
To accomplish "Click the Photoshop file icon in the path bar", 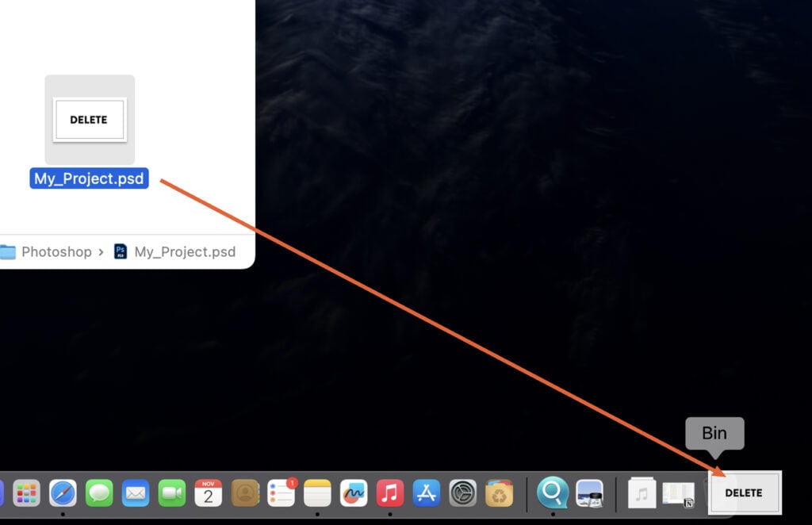I will (120, 252).
